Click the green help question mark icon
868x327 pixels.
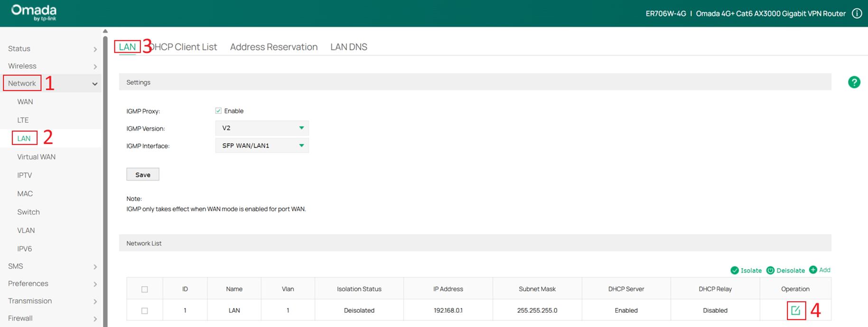pos(854,82)
